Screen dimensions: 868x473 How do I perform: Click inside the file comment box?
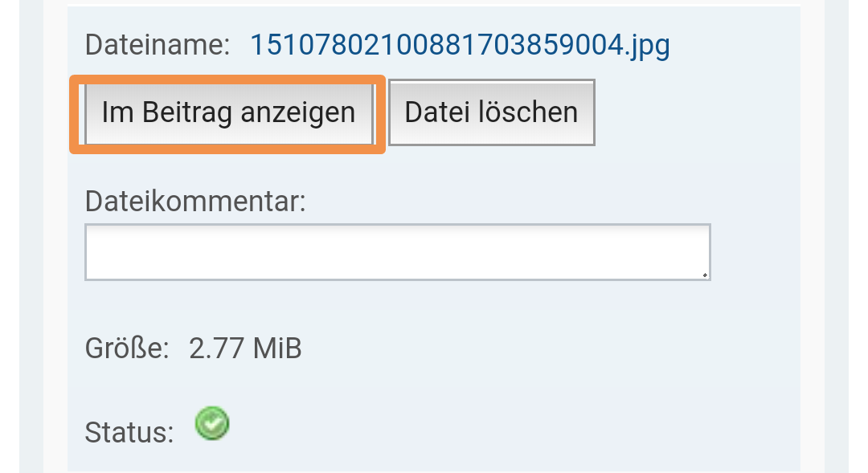coord(397,252)
